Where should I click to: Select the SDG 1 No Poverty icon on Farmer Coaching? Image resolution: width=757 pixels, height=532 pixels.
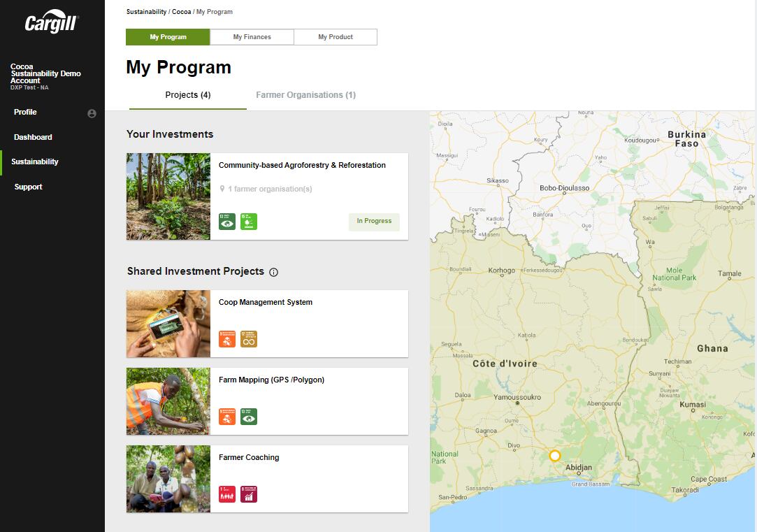click(x=227, y=494)
